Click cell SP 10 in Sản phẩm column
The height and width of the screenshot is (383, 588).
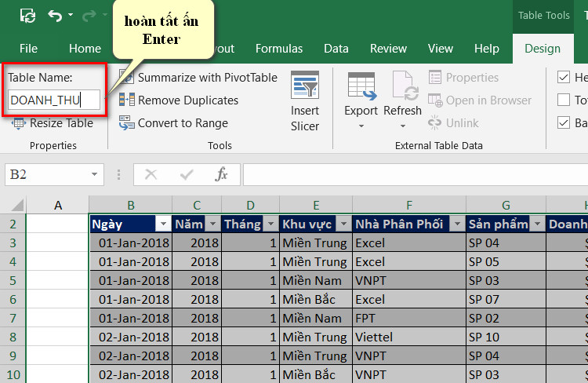point(506,337)
